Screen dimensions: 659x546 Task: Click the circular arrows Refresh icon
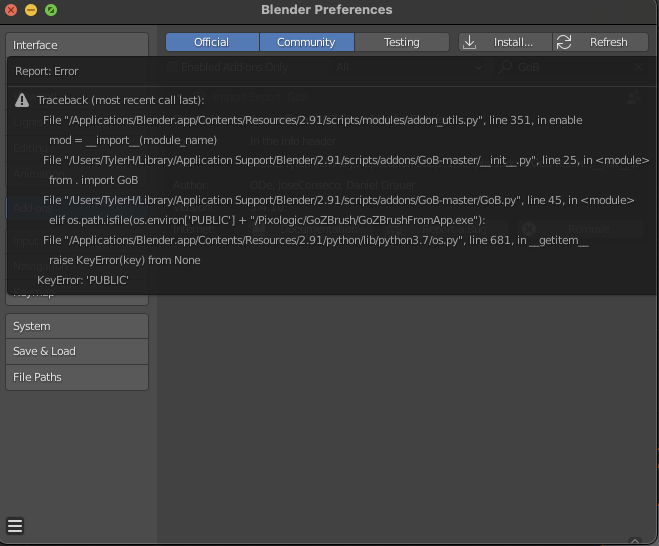(564, 42)
